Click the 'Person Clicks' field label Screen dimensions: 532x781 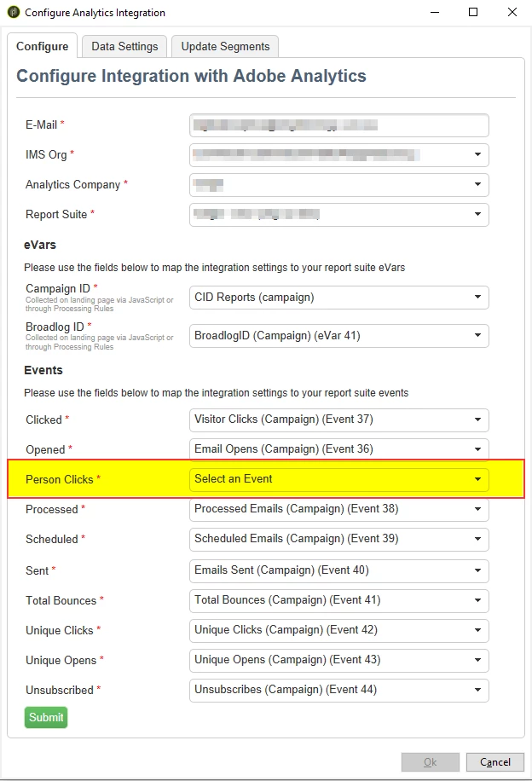(x=60, y=479)
